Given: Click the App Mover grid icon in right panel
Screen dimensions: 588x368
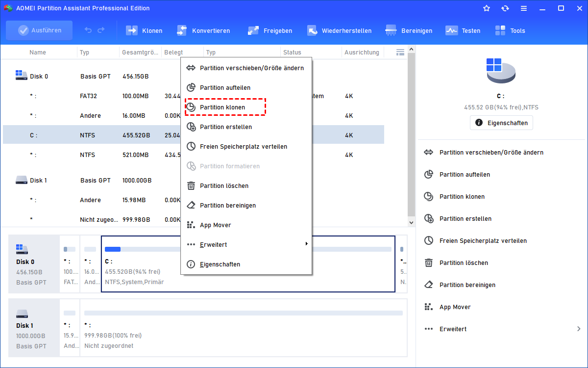Looking at the screenshot, I should point(429,307).
